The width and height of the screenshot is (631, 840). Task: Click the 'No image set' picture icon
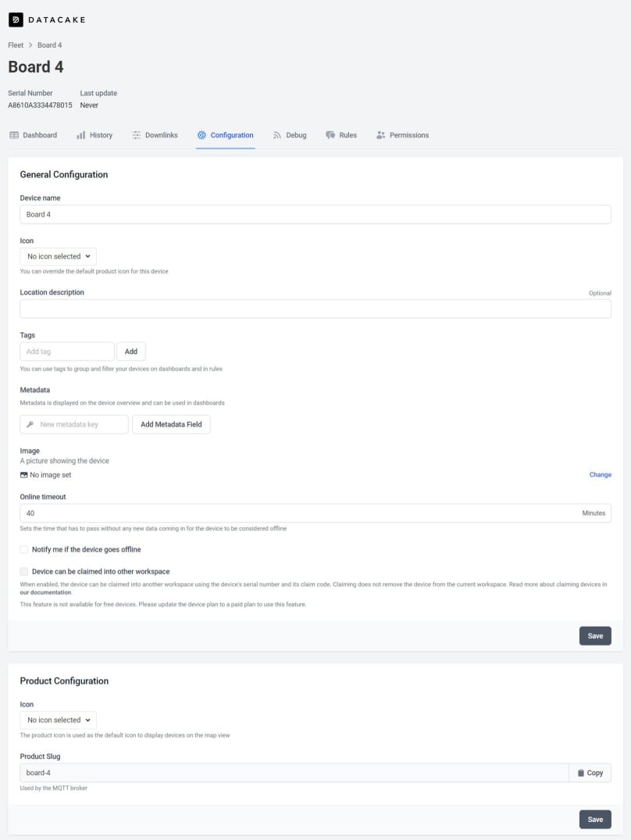(x=23, y=474)
